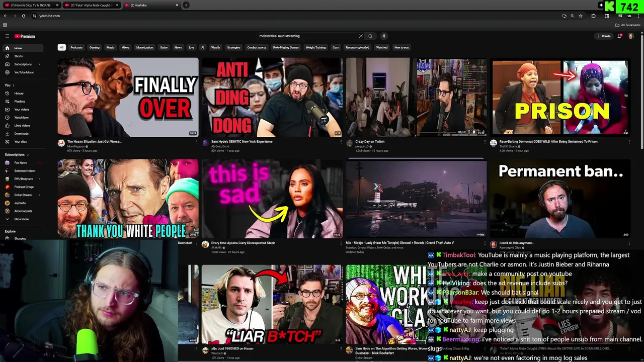The image size is (644, 362).
Task: Open YouTube Music from the sidebar
Action: point(23,72)
